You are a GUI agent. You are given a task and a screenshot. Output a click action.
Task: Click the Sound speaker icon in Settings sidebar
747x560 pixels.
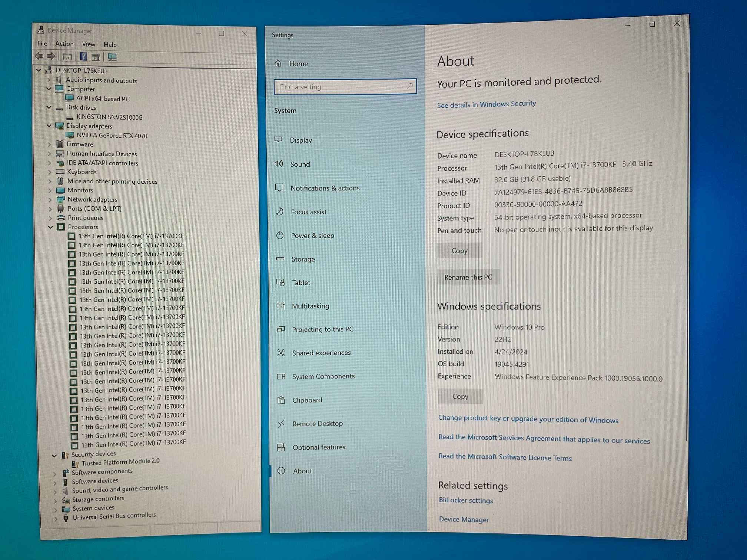click(x=279, y=163)
